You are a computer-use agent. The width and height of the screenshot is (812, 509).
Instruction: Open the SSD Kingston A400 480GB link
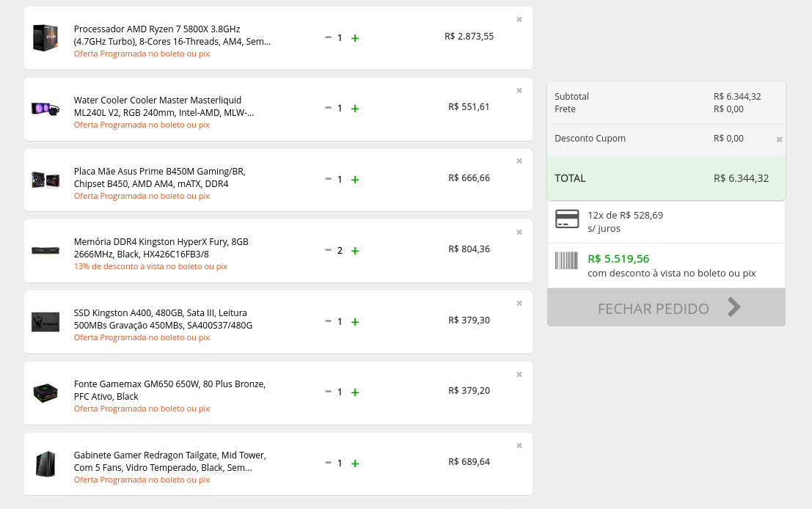coord(163,319)
